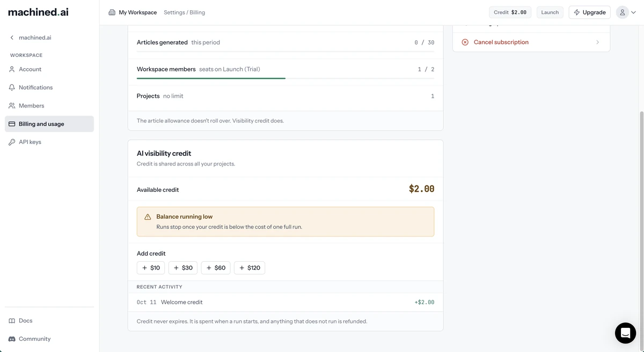Click the Settings / Billing breadcrumb
The image size is (644, 352).
(x=184, y=12)
